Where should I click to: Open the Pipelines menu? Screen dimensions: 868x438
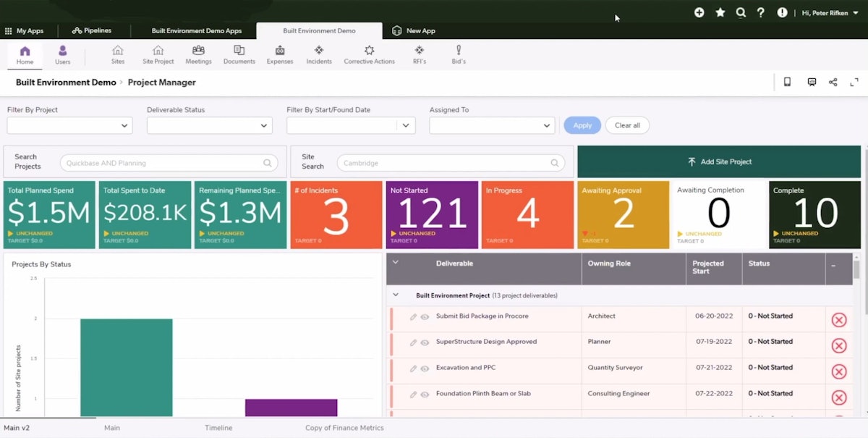coord(91,30)
